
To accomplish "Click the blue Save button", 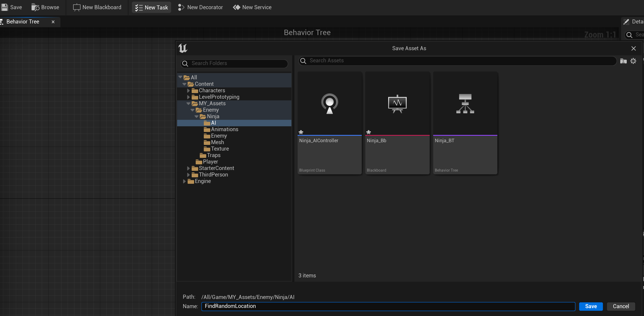I will (591, 306).
